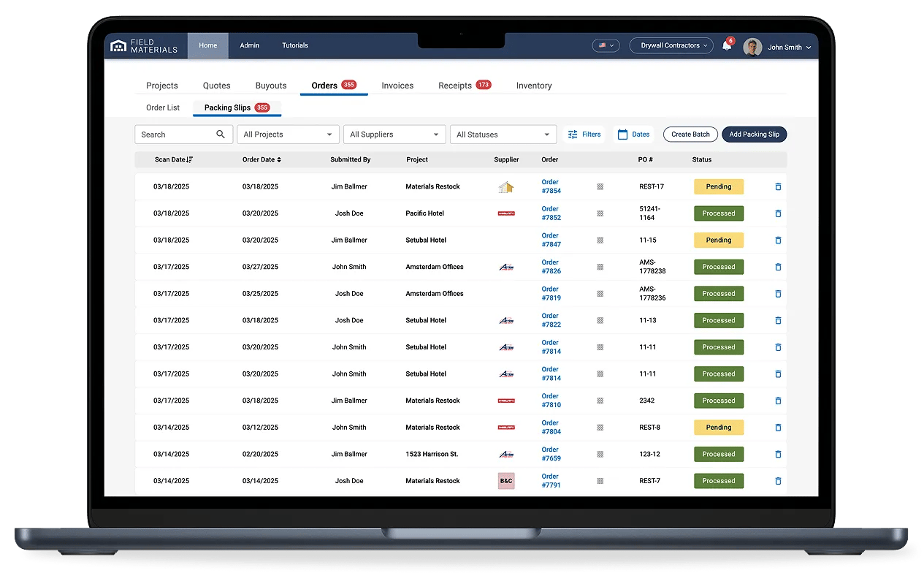Click the PO number REST-17
Image resolution: width=924 pixels, height=576 pixels.
(x=652, y=187)
